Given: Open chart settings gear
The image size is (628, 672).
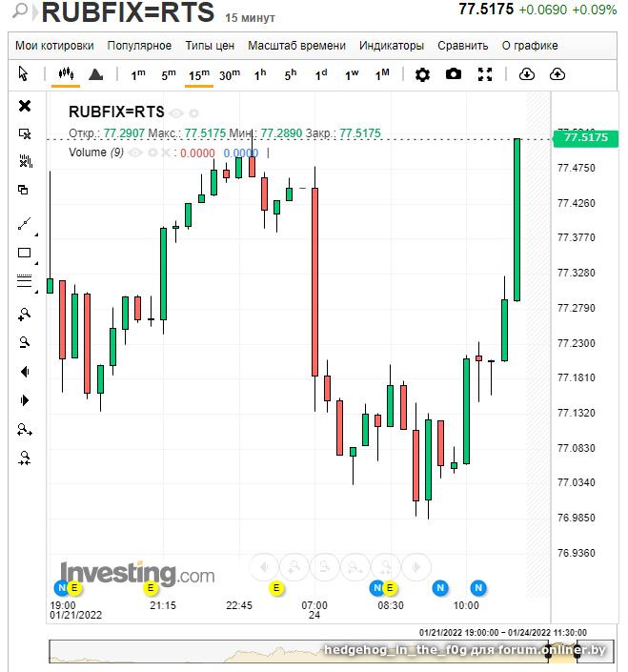Looking at the screenshot, I should (422, 74).
